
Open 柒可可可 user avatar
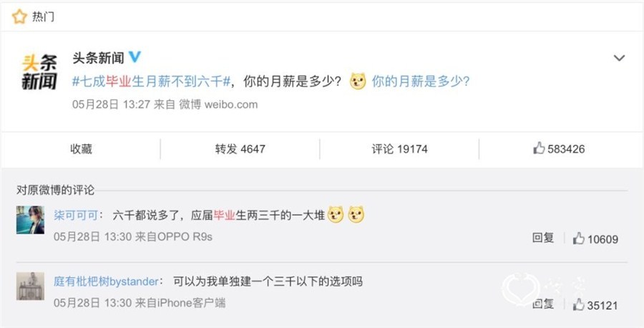point(30,221)
